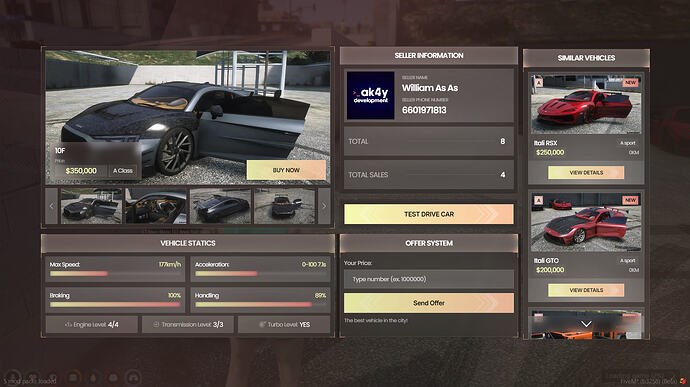Click the Turbo Level YES box
The width and height of the screenshot is (690, 387).
[284, 324]
